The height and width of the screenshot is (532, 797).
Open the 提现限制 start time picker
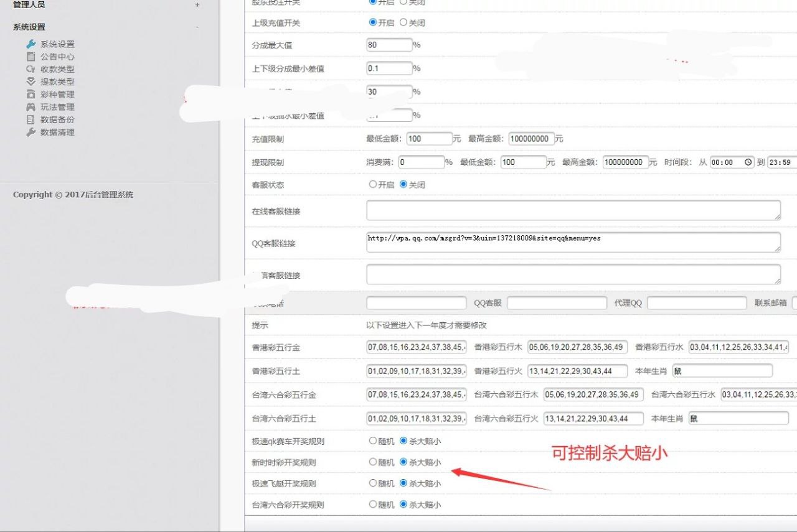[x=748, y=162]
